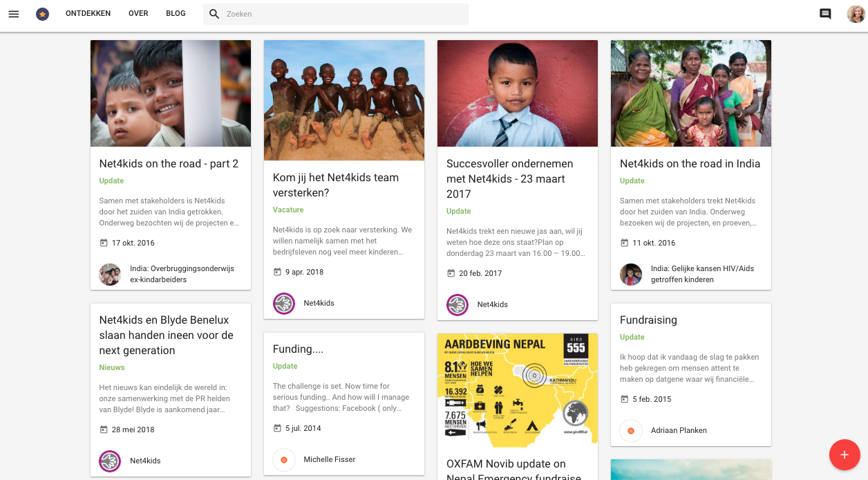Click Net4kids avatar on Succesvoller ondernemen card
868x480 pixels.
coord(457,305)
